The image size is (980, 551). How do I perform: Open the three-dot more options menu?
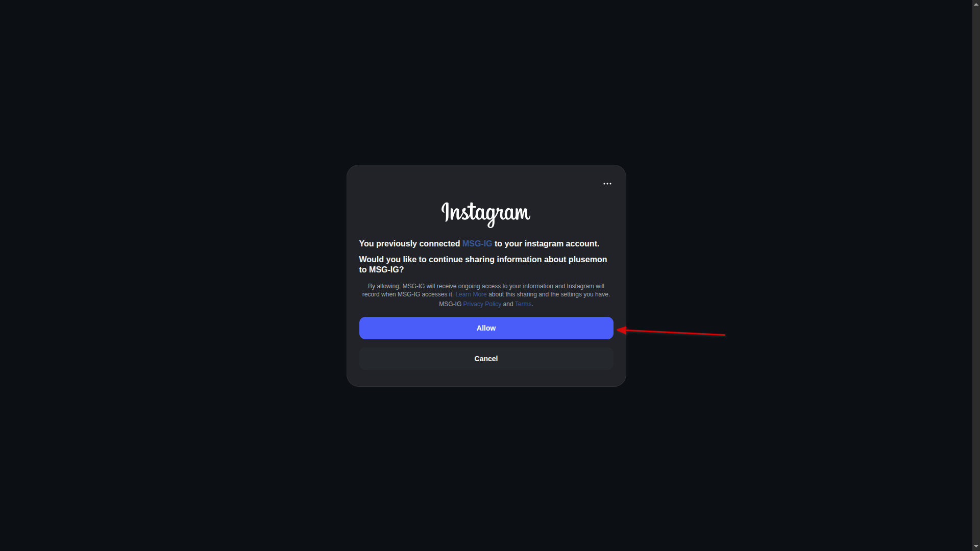607,184
